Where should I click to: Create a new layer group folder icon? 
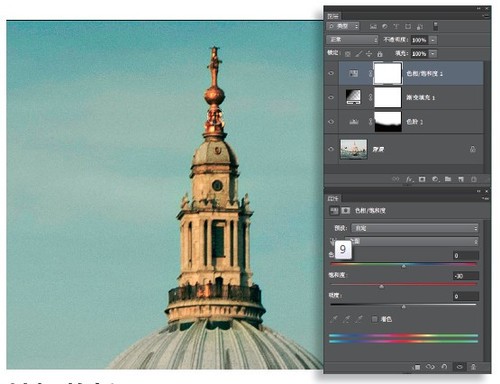448,179
